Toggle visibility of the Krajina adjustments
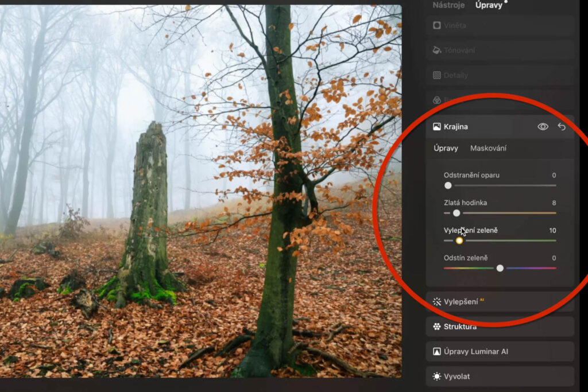Screen dimensions: 588x392 [x=543, y=126]
